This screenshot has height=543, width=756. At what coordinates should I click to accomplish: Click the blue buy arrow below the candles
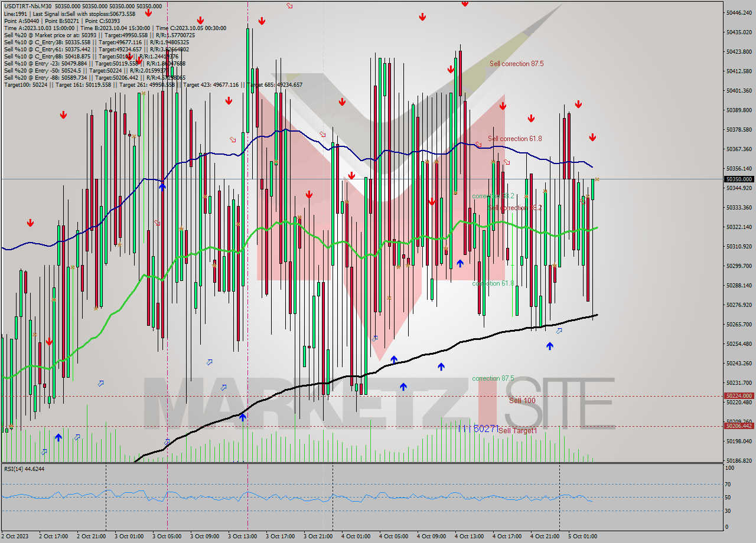click(x=441, y=367)
